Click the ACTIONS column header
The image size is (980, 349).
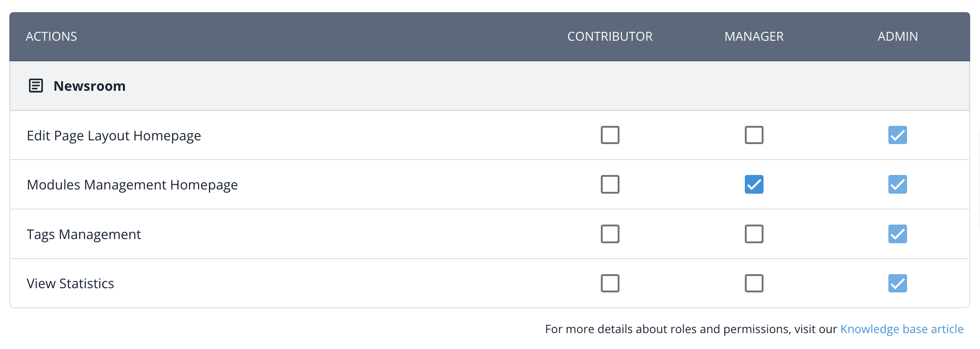[51, 36]
